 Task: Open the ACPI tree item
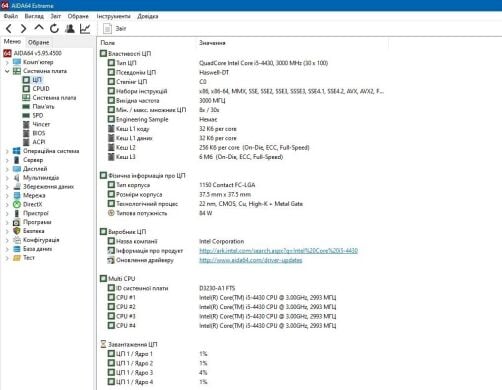click(x=34, y=142)
